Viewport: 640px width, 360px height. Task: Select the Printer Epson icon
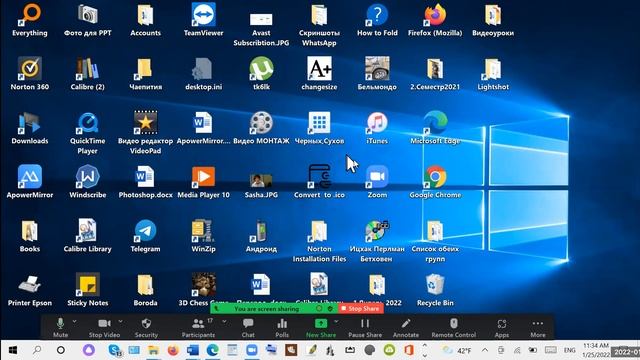(x=30, y=284)
